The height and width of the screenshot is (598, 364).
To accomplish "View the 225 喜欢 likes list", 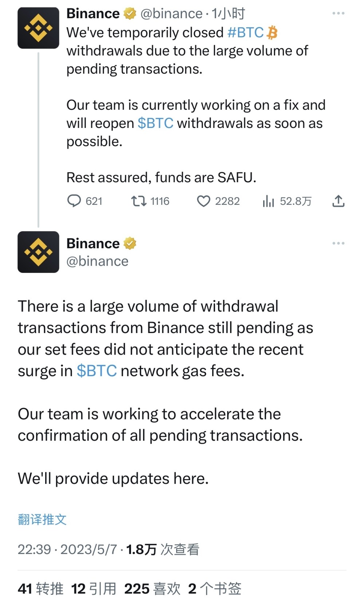I will click(x=152, y=589).
